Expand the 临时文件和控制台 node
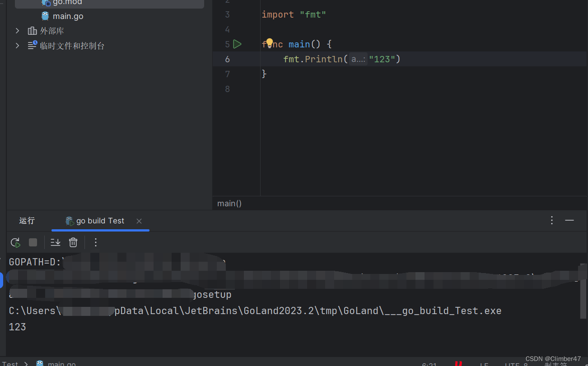588x366 pixels. (x=17, y=46)
